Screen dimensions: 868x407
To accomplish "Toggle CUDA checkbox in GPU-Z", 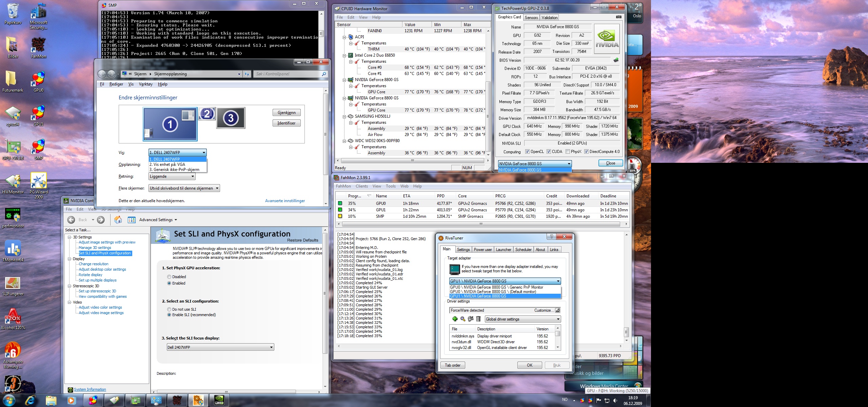I will [x=549, y=152].
